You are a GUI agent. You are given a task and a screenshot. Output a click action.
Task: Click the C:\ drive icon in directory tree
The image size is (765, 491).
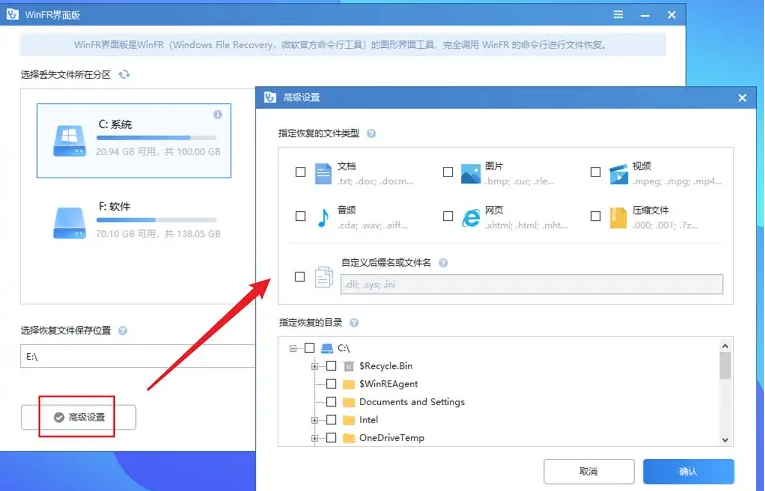click(x=327, y=348)
